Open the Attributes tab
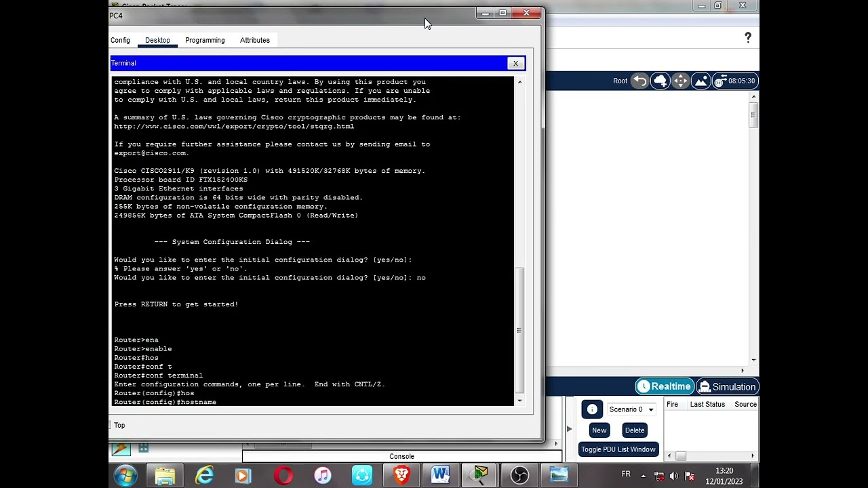868x488 pixels. (x=255, y=40)
